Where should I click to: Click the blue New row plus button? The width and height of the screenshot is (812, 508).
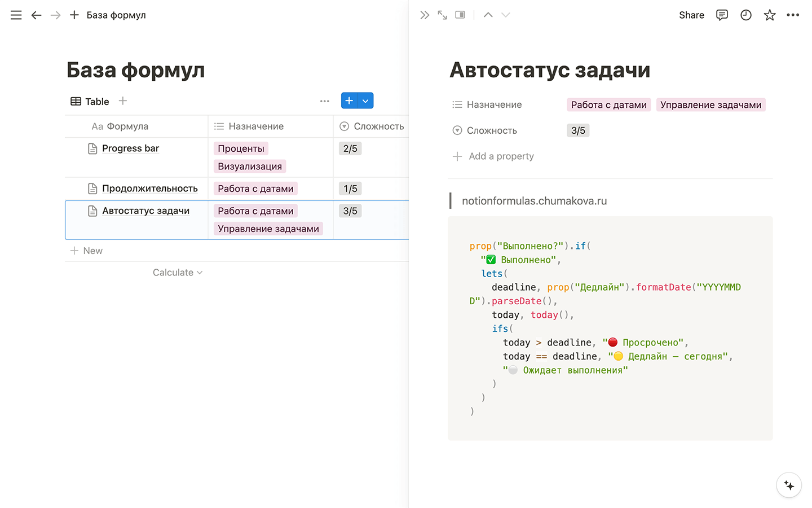[x=350, y=100]
